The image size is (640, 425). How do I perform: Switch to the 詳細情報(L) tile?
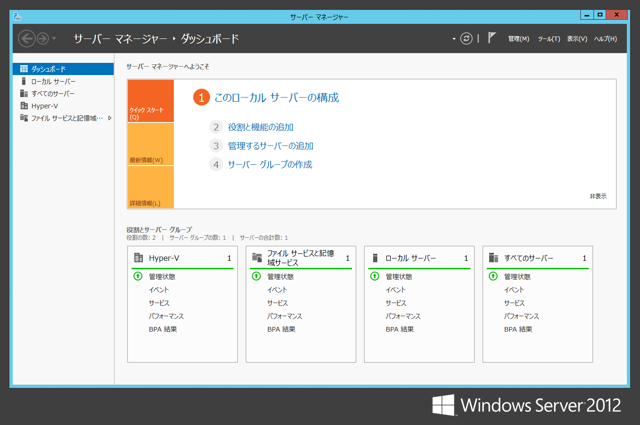click(151, 187)
